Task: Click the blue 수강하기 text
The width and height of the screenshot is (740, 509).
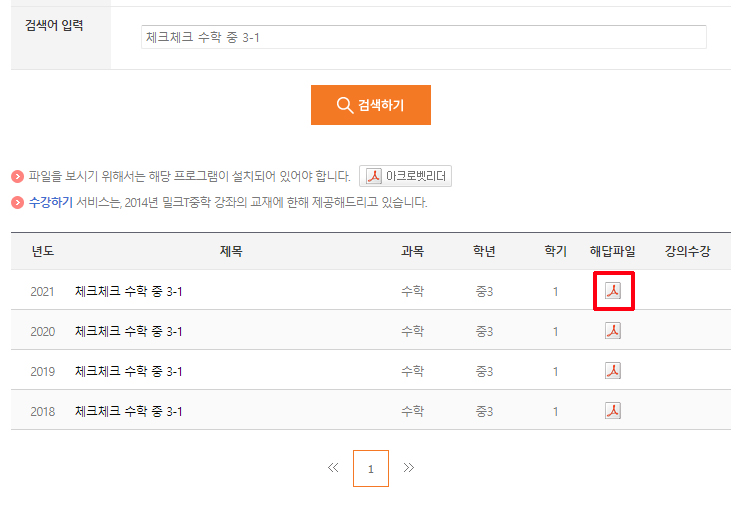Action: point(50,202)
